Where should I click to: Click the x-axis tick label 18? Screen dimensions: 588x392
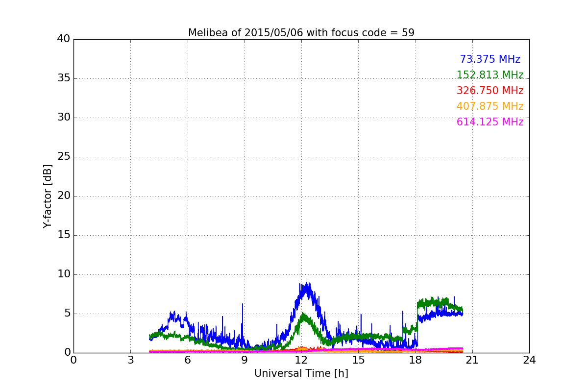pyautogui.click(x=416, y=360)
